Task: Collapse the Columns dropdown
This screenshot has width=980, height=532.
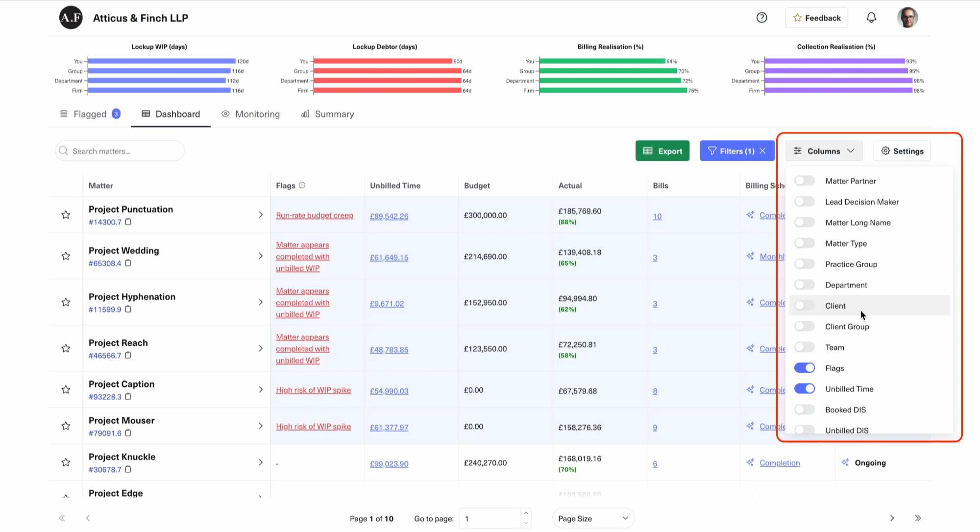Action: [x=824, y=151]
